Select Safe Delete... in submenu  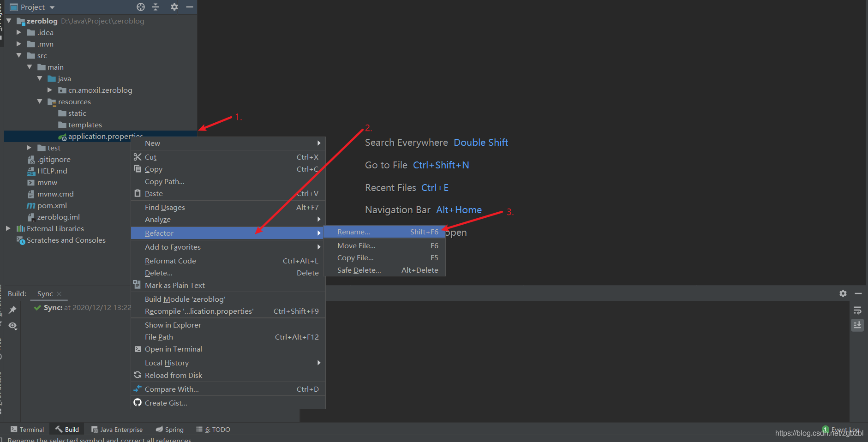[x=384, y=270]
